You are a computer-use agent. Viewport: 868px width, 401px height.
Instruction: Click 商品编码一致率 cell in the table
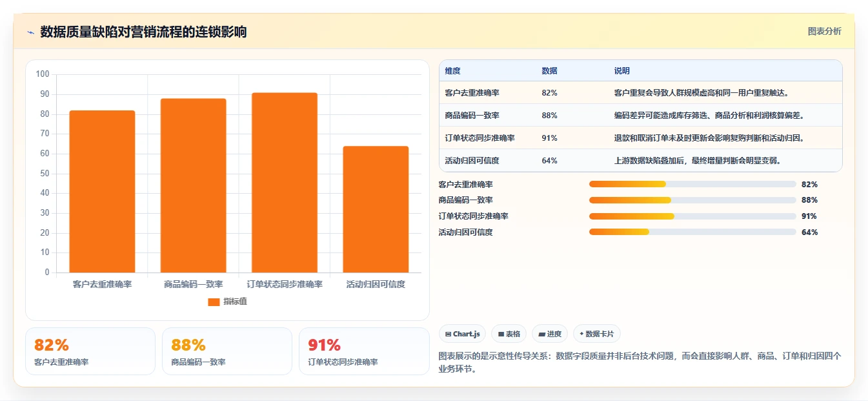click(x=472, y=116)
